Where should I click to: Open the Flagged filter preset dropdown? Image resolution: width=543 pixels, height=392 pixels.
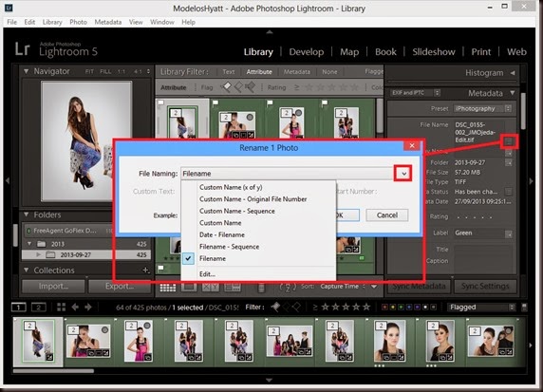pos(481,308)
